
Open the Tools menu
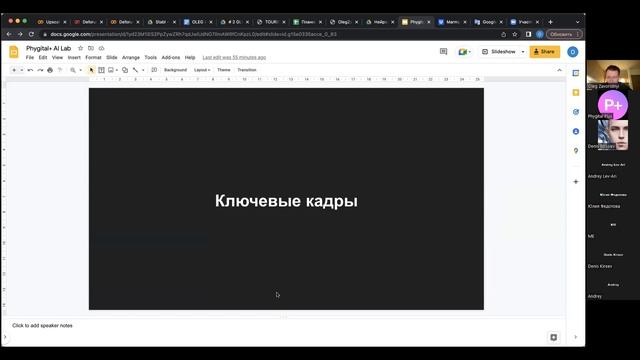151,58
